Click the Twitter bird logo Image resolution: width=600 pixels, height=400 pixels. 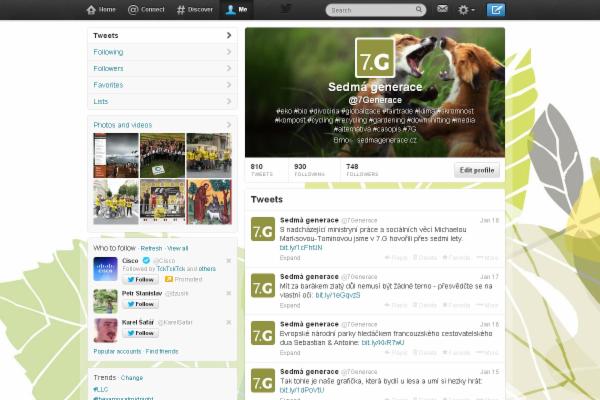point(286,9)
